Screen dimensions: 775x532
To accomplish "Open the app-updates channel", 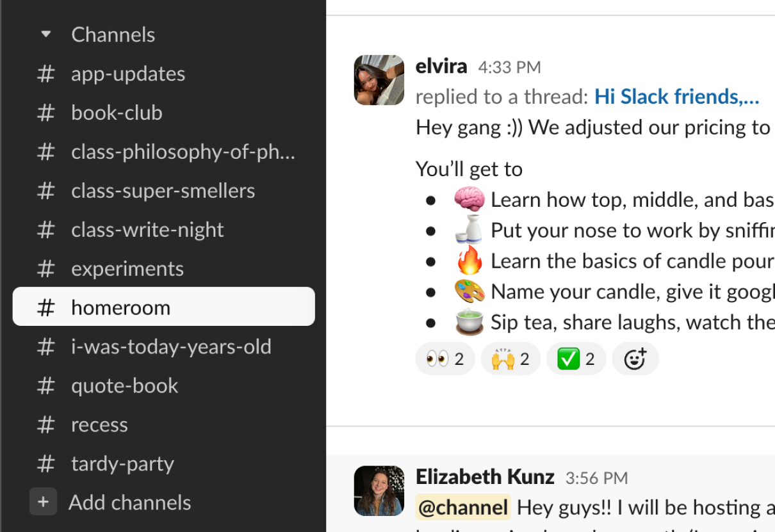I will pos(127,74).
